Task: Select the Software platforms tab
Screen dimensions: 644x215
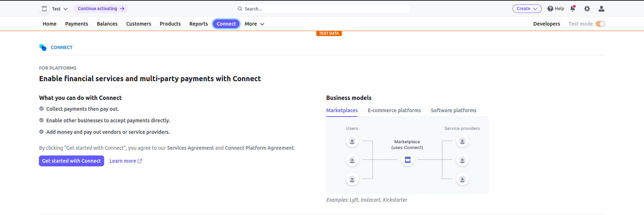Action: click(453, 110)
